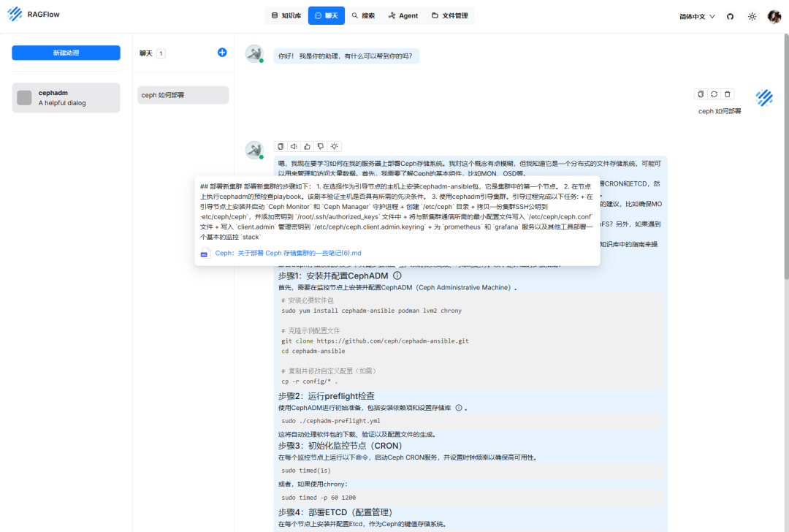Click the reference info icon beside 步骤1 heading
This screenshot has width=789, height=532.
pyautogui.click(x=397, y=275)
